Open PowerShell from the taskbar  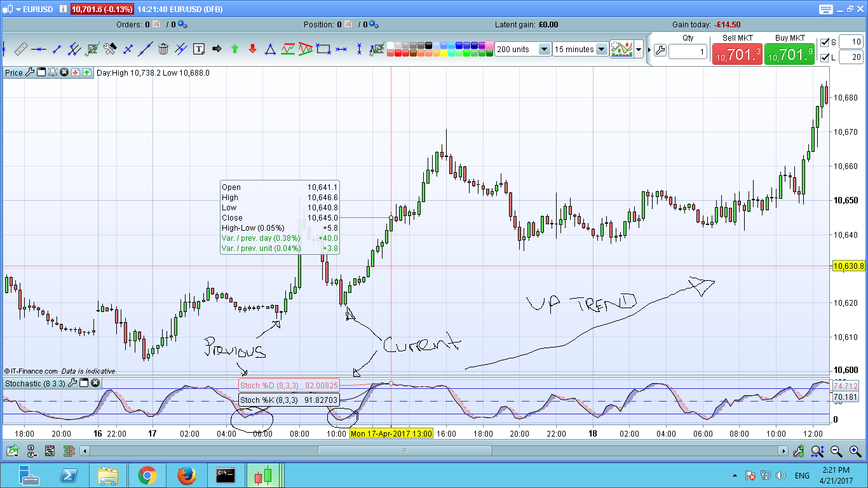click(69, 475)
